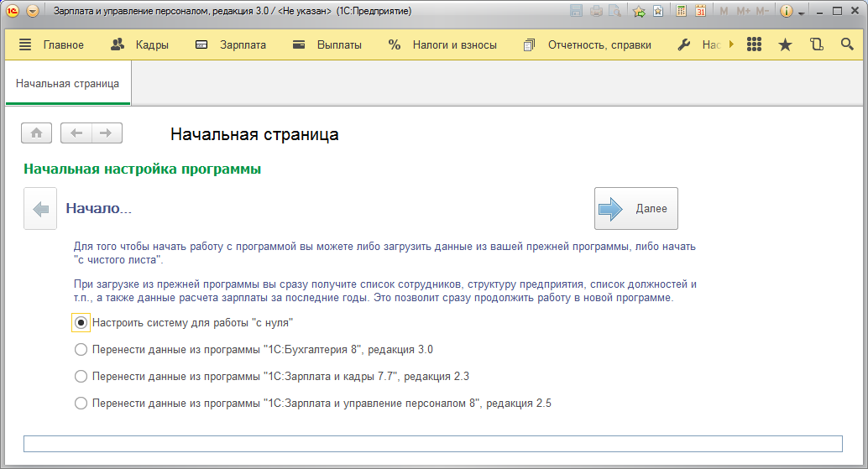
Task: Click the empty field at the bottom
Action: click(x=432, y=444)
